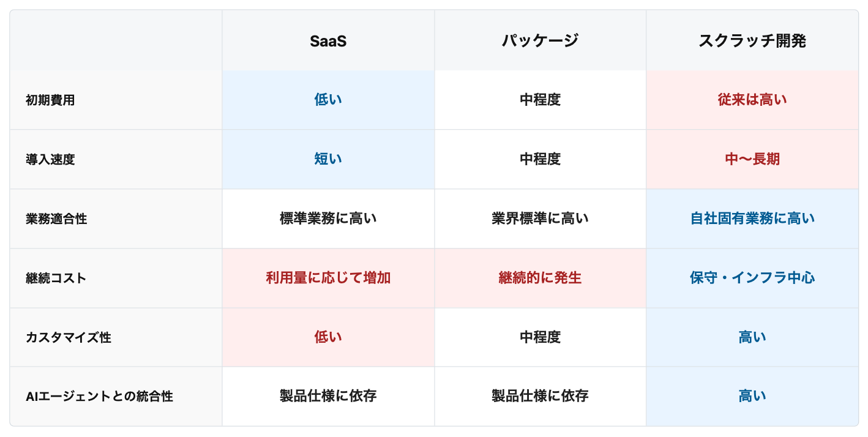Select the 継続的に発生 cell
This screenshot has width=868, height=437.
pyautogui.click(x=540, y=278)
